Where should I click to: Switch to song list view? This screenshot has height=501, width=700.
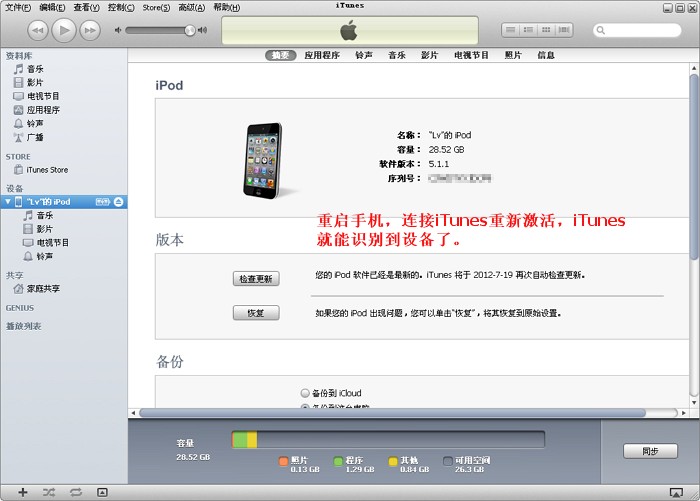[510, 30]
